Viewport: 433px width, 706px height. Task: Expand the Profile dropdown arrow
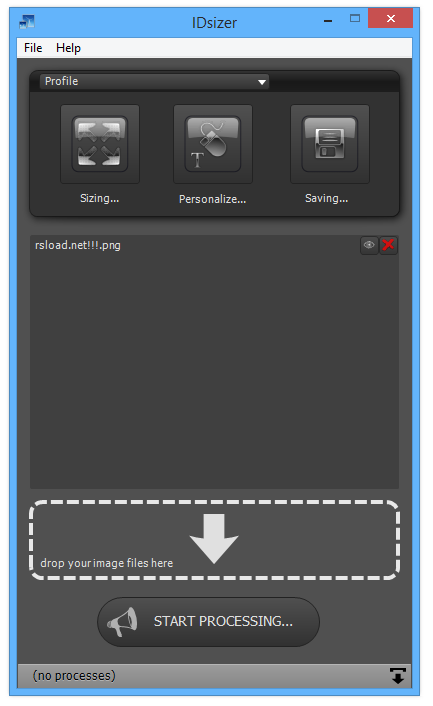[262, 82]
